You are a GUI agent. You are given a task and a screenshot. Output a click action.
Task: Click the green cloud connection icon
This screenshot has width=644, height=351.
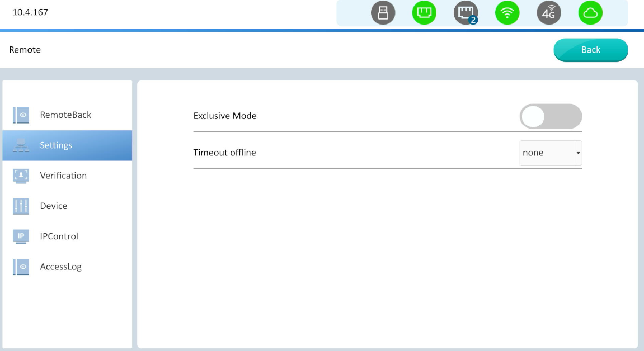[590, 13]
